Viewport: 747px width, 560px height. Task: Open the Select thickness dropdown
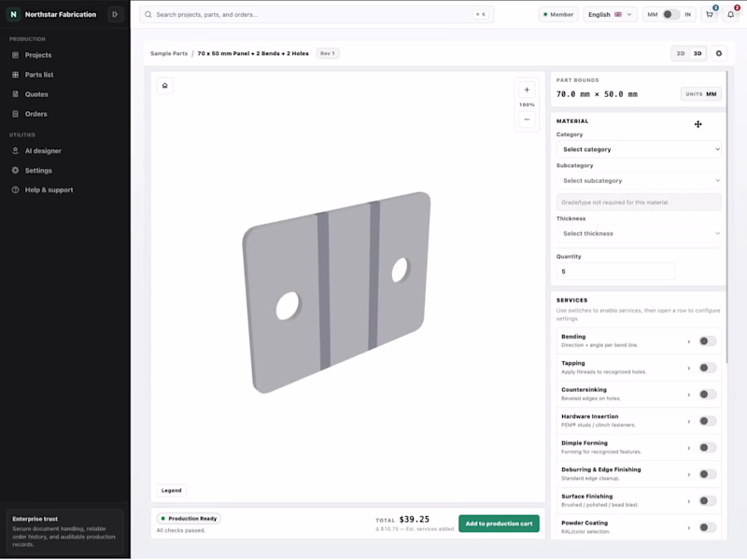point(639,234)
